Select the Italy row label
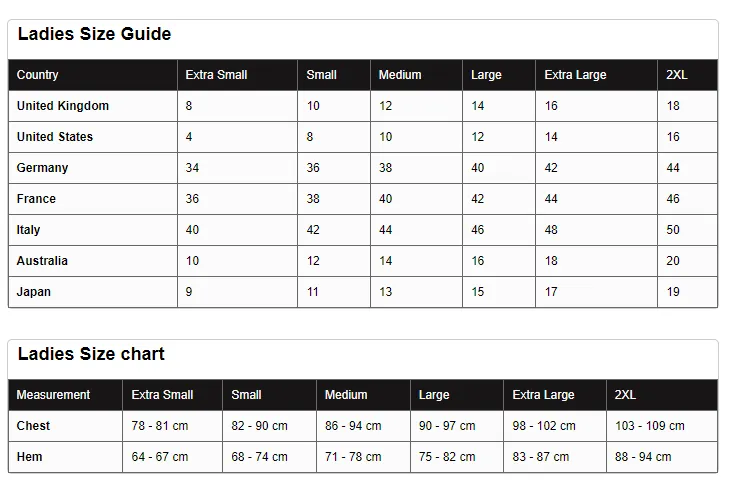734x490 pixels. coord(28,230)
